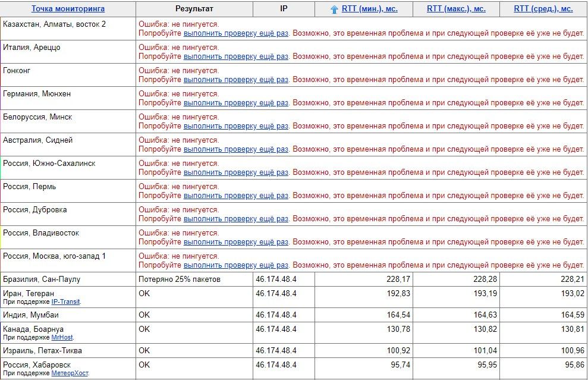The height and width of the screenshot is (380, 588).
Task: Click min RTT value 95,74
Action: coord(400,365)
